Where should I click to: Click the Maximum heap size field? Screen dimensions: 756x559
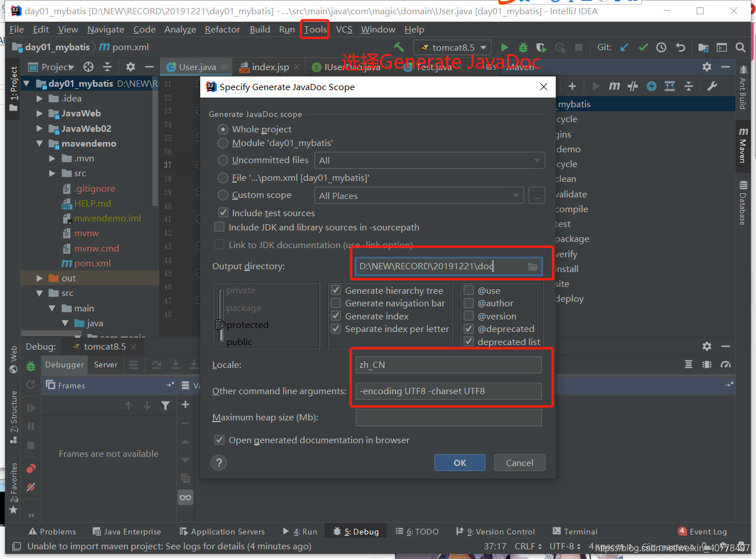tap(448, 418)
